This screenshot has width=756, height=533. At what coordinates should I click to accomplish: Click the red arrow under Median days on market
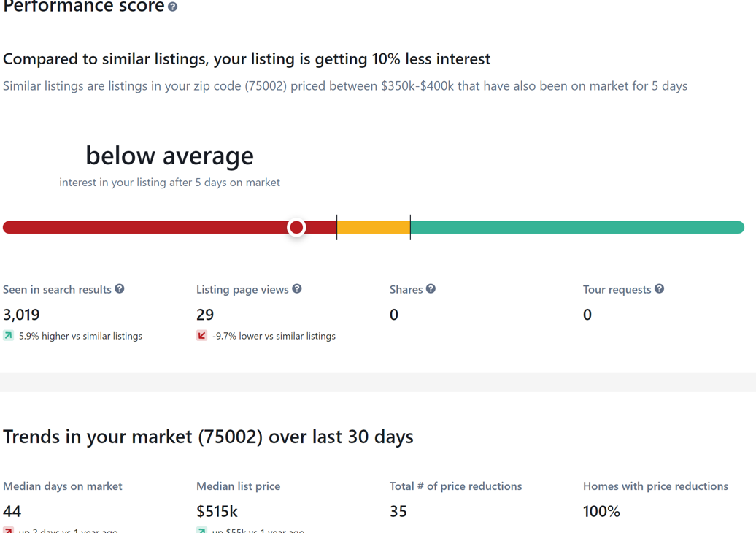pos(8,530)
